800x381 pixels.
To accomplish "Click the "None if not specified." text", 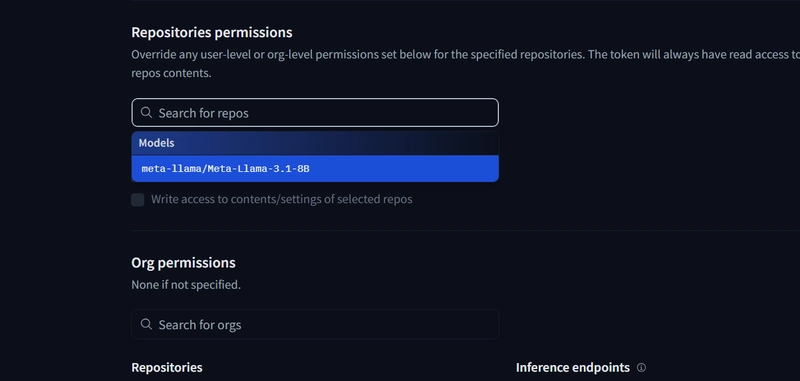I will [x=186, y=285].
